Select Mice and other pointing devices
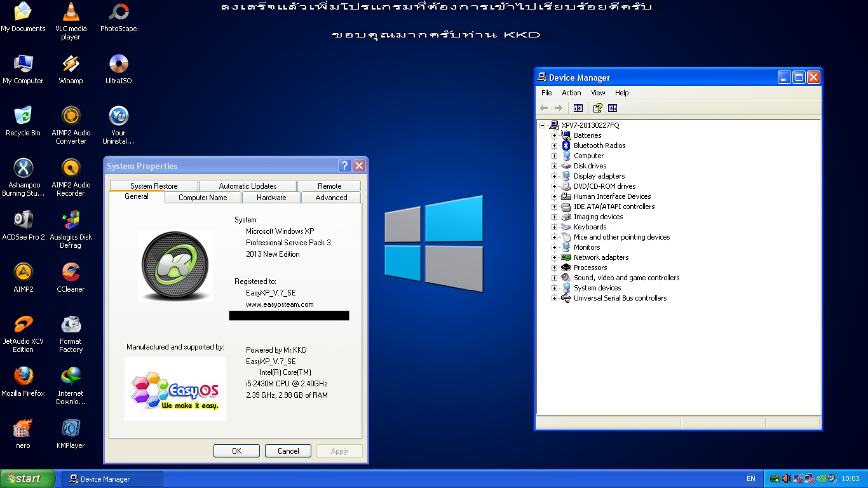868x488 pixels. [621, 237]
